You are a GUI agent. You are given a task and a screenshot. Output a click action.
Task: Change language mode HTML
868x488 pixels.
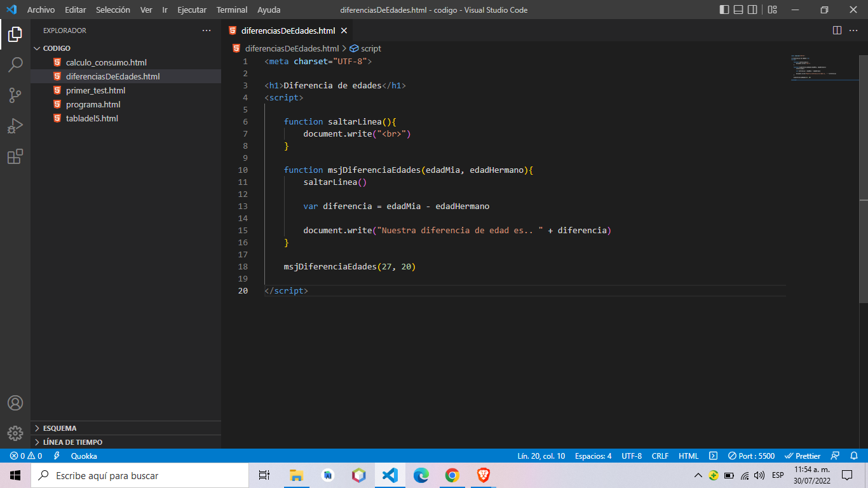point(689,456)
